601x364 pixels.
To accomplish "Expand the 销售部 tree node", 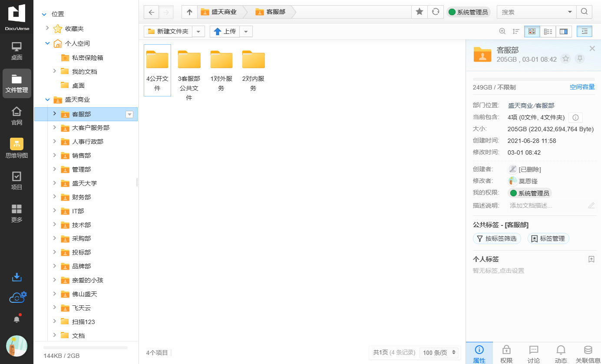I will coord(54,155).
